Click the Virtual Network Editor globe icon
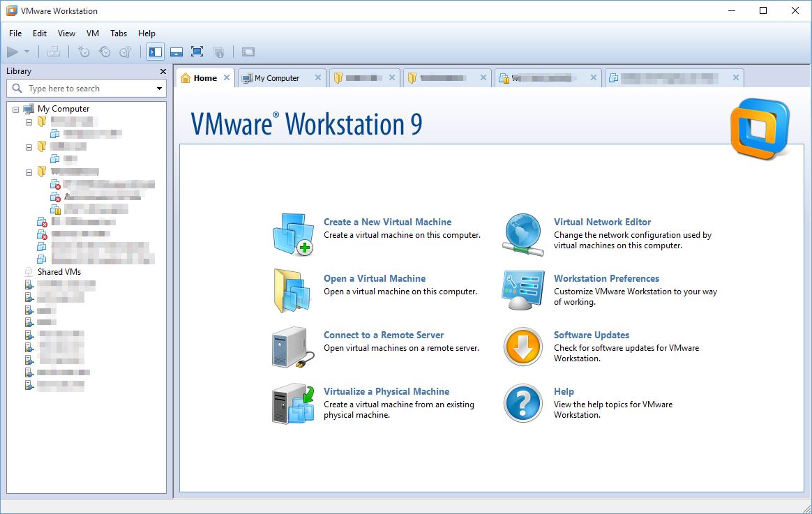Viewport: 812px width, 514px height. point(523,234)
